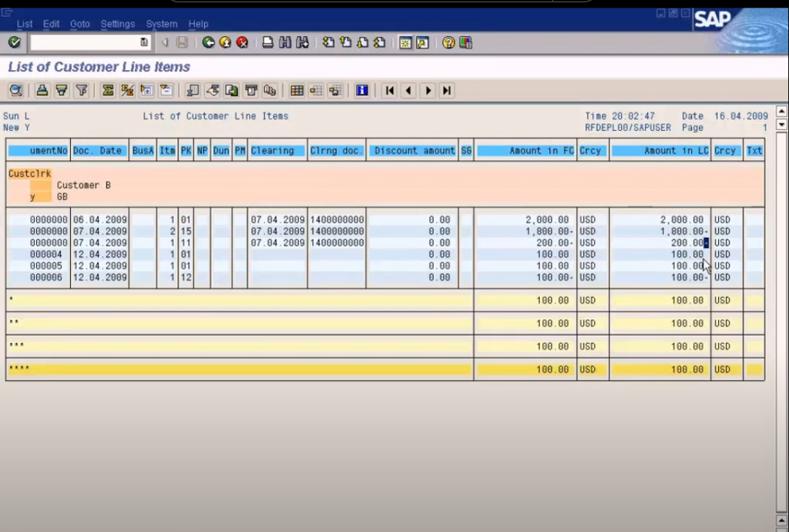Open the command field history dropdown

(144, 43)
